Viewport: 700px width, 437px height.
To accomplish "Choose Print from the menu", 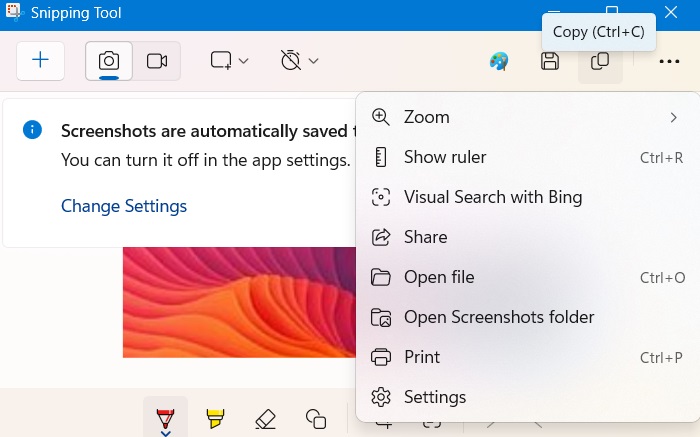I will 528,357.
